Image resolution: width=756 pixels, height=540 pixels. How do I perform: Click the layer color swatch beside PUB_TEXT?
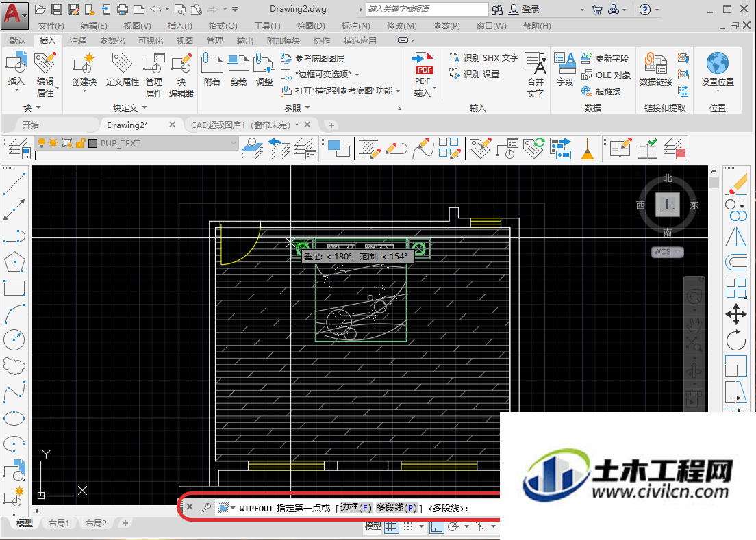coord(93,143)
